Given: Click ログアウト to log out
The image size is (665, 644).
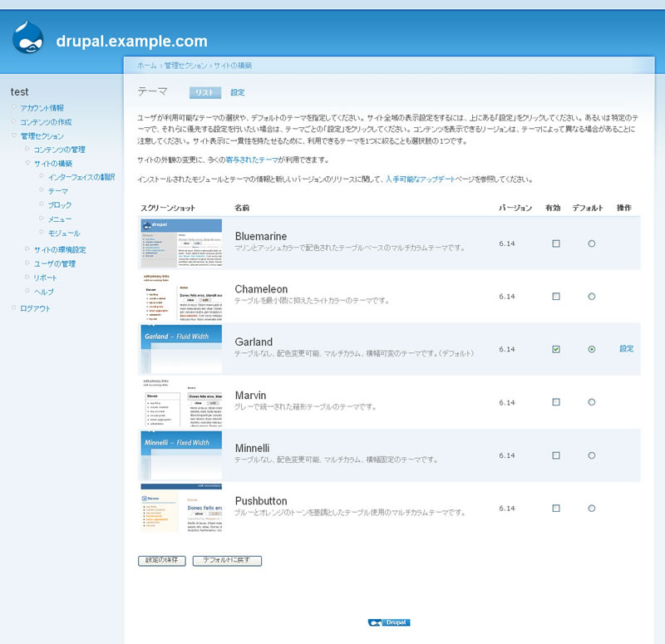Looking at the screenshot, I should click(x=35, y=308).
